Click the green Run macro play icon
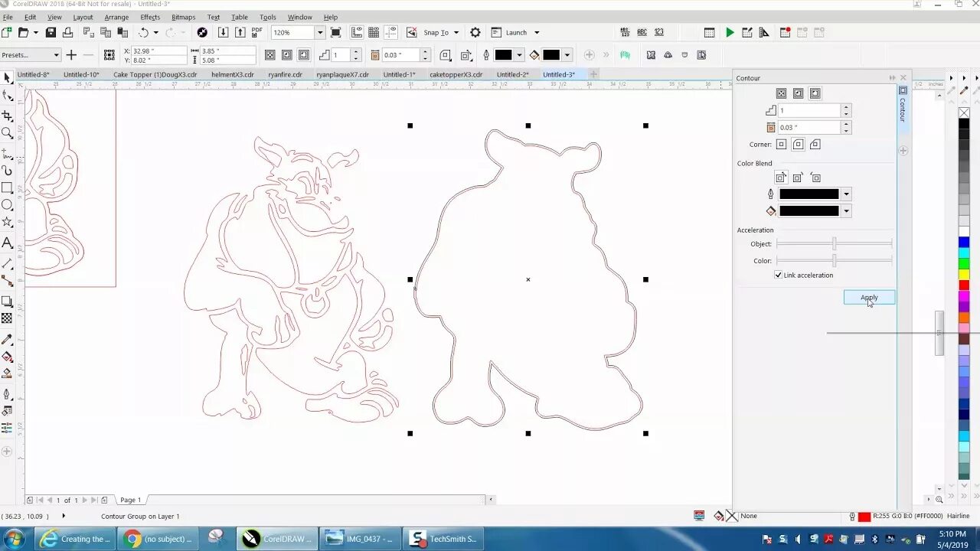 (730, 32)
